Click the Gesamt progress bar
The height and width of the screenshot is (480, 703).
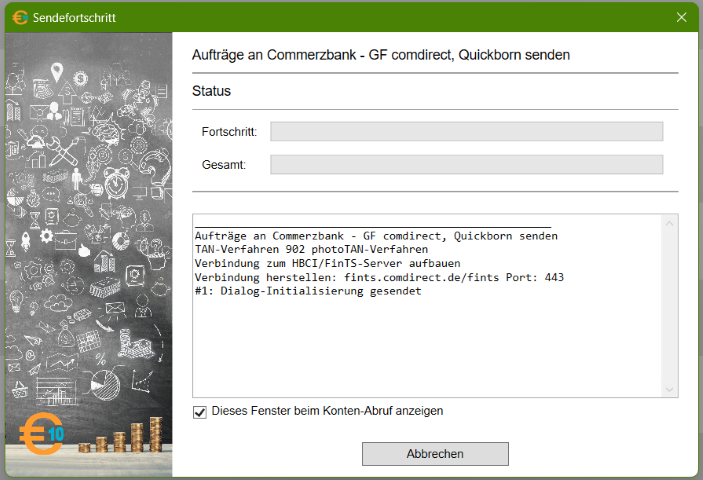pyautogui.click(x=466, y=164)
